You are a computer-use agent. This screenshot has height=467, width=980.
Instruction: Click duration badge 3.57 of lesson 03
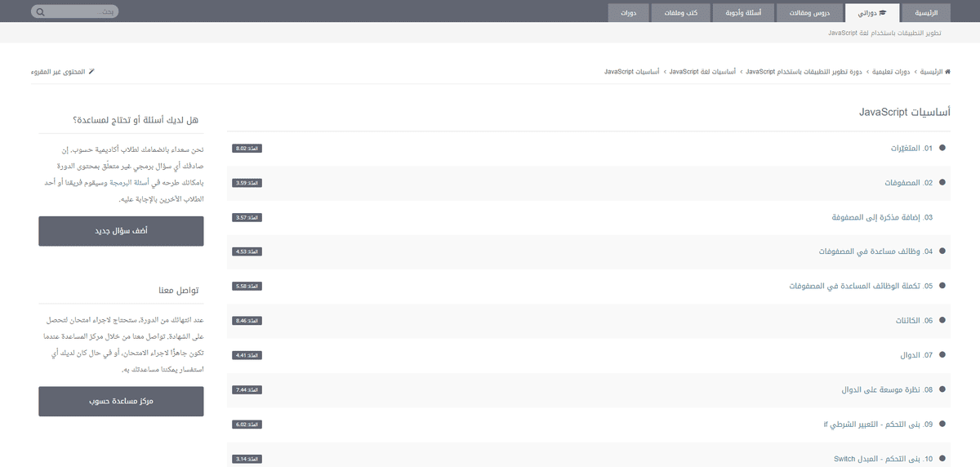click(x=247, y=217)
